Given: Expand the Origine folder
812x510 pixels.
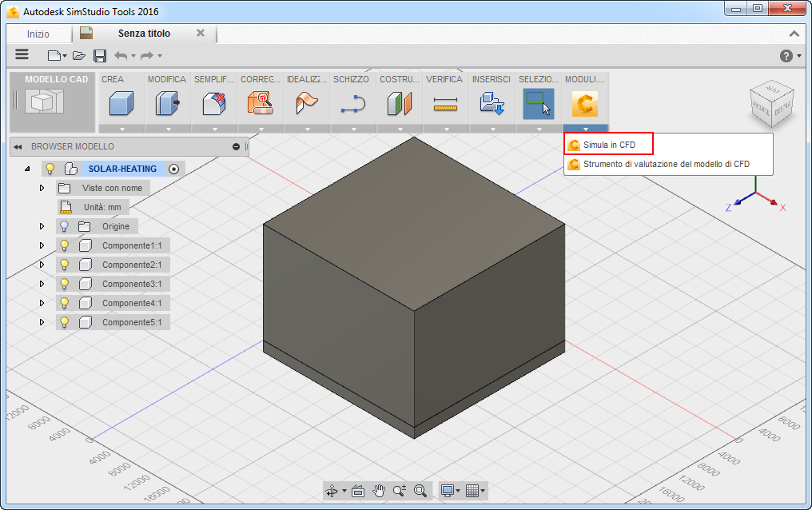Looking at the screenshot, I should point(42,226).
